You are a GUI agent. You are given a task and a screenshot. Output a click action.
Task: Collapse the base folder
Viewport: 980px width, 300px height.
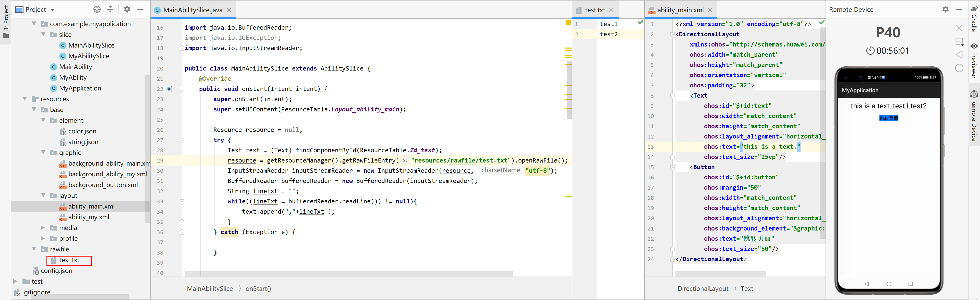click(34, 109)
